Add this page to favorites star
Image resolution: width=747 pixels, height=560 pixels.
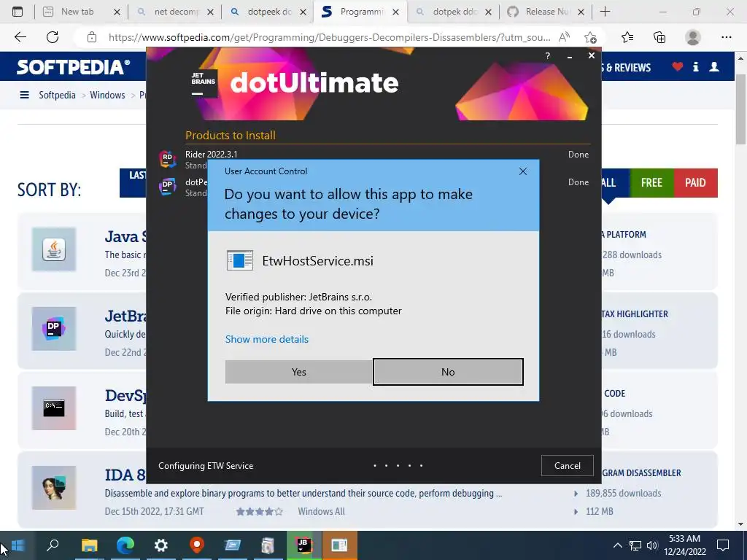click(x=590, y=37)
